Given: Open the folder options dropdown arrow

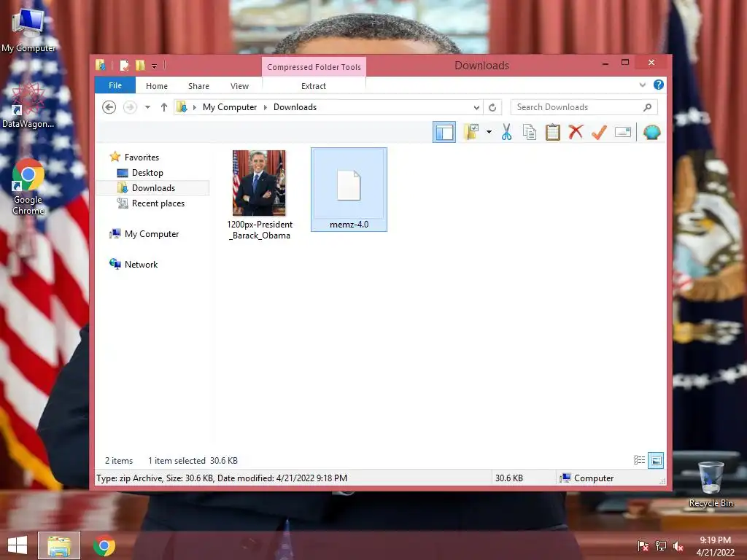Looking at the screenshot, I should pos(489,132).
